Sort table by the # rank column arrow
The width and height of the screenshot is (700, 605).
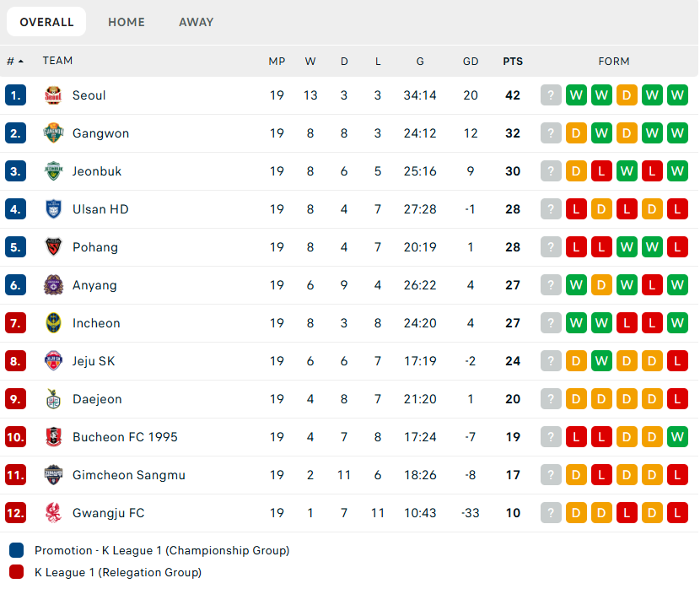(20, 61)
